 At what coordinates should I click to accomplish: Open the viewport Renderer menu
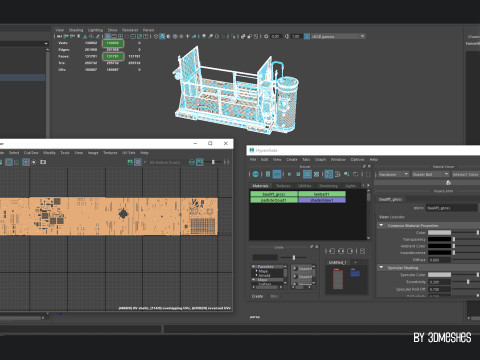coord(130,30)
